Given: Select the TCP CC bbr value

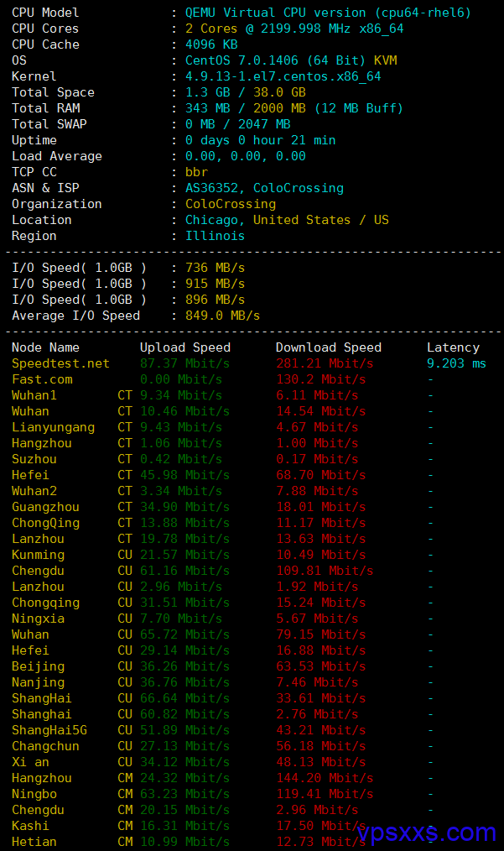Looking at the screenshot, I should pyautogui.click(x=196, y=172).
